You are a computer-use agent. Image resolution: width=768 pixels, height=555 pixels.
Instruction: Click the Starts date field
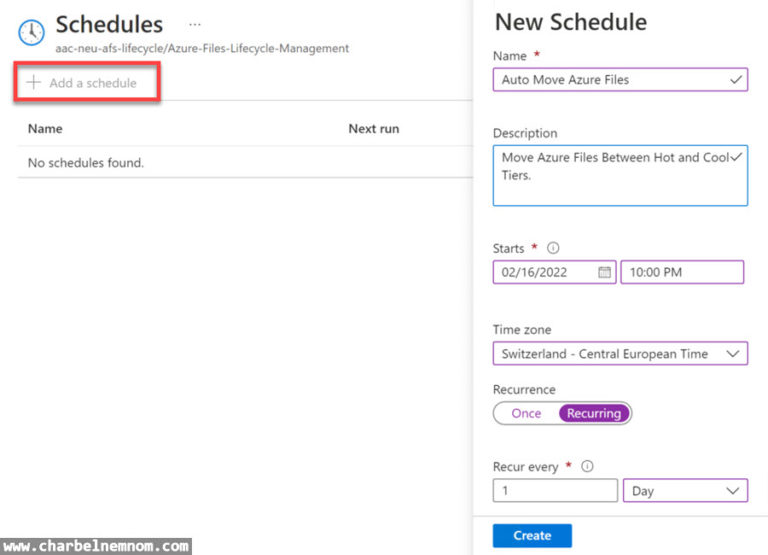(554, 272)
